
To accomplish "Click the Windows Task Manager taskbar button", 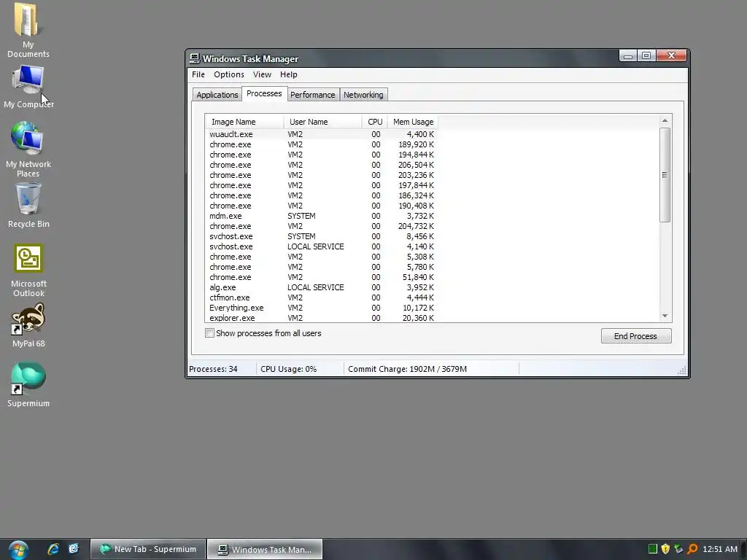I will point(265,550).
